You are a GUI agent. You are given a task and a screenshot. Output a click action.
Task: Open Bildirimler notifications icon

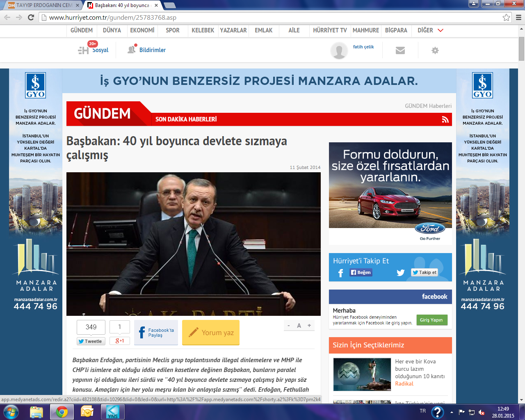[x=131, y=49]
